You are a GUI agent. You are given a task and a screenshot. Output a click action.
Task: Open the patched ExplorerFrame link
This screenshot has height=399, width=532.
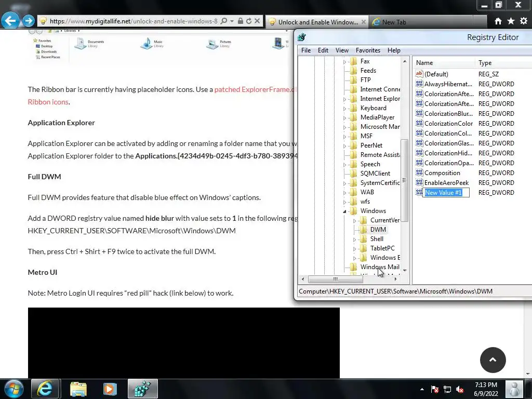tap(256, 89)
